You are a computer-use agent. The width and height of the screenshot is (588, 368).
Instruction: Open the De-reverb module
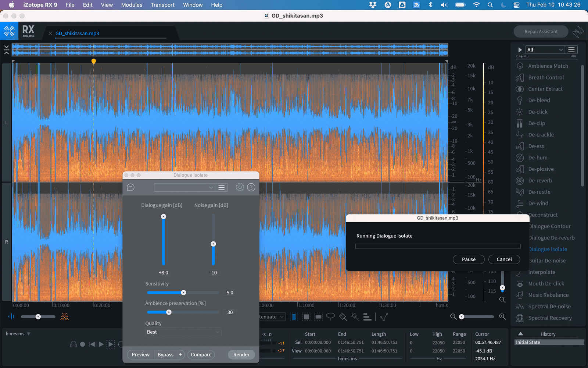pyautogui.click(x=534, y=180)
